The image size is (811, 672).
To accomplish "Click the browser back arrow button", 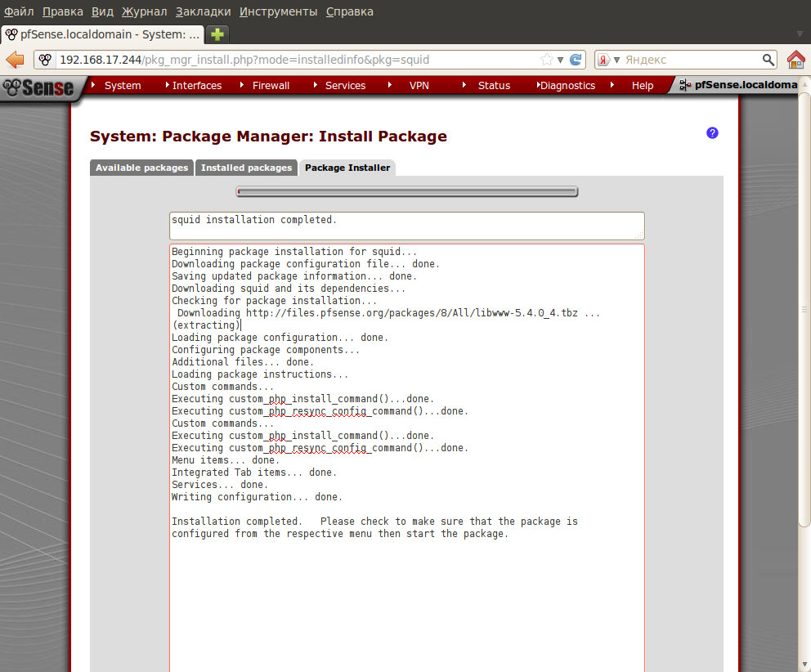I will (x=15, y=60).
